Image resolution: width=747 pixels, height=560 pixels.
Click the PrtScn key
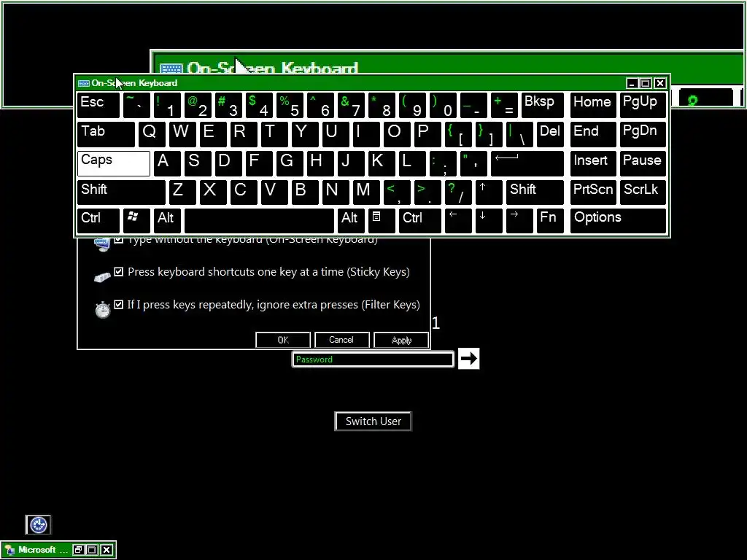(x=593, y=192)
